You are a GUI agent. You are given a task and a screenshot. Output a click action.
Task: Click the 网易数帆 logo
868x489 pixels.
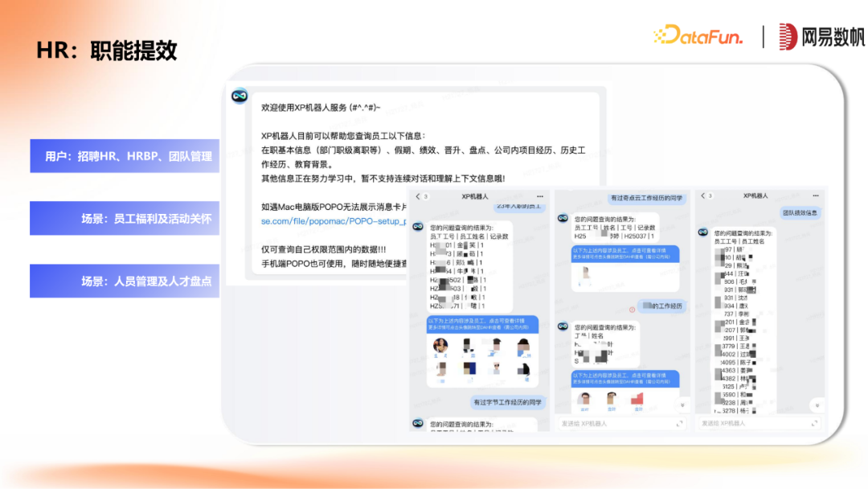[821, 36]
